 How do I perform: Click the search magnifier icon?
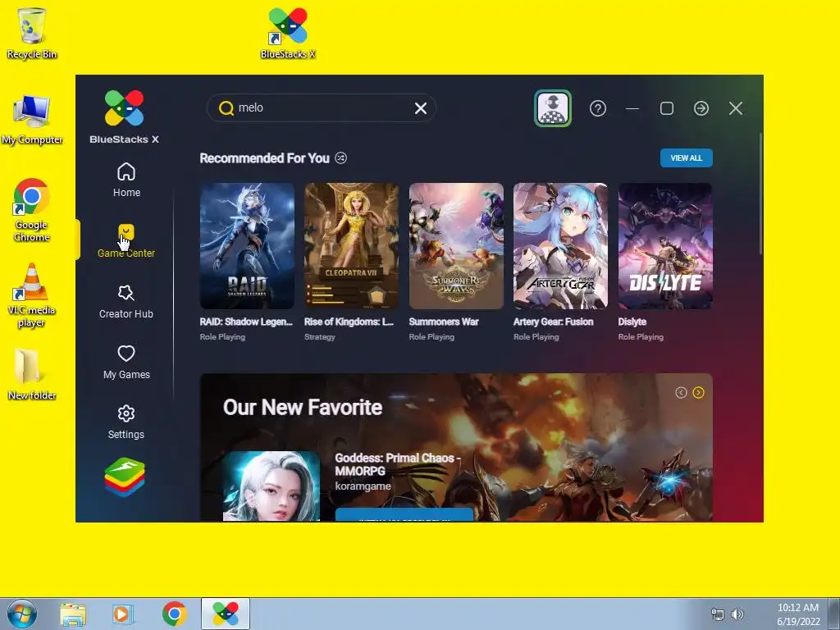(x=226, y=108)
